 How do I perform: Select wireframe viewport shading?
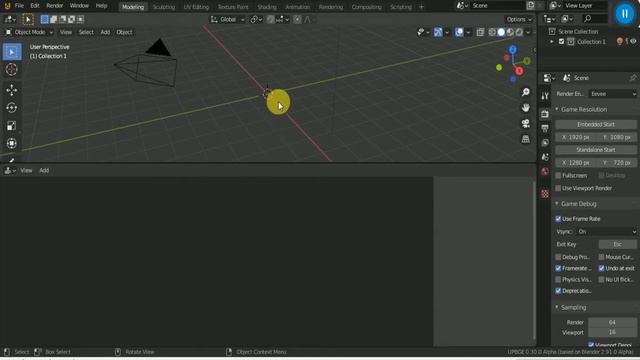pos(492,32)
